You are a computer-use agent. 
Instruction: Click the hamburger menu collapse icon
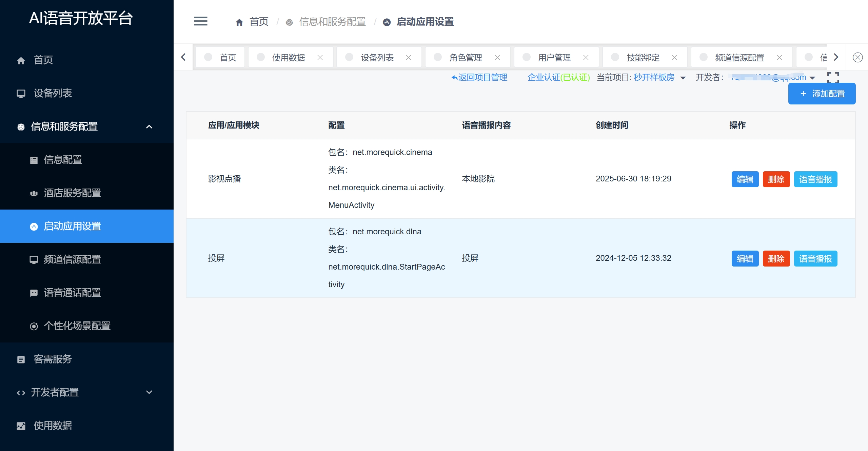point(200,21)
